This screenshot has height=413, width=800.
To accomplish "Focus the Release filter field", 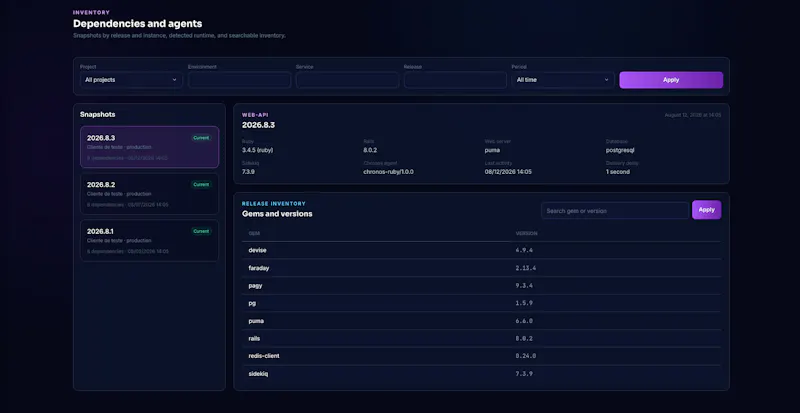I will tap(455, 80).
